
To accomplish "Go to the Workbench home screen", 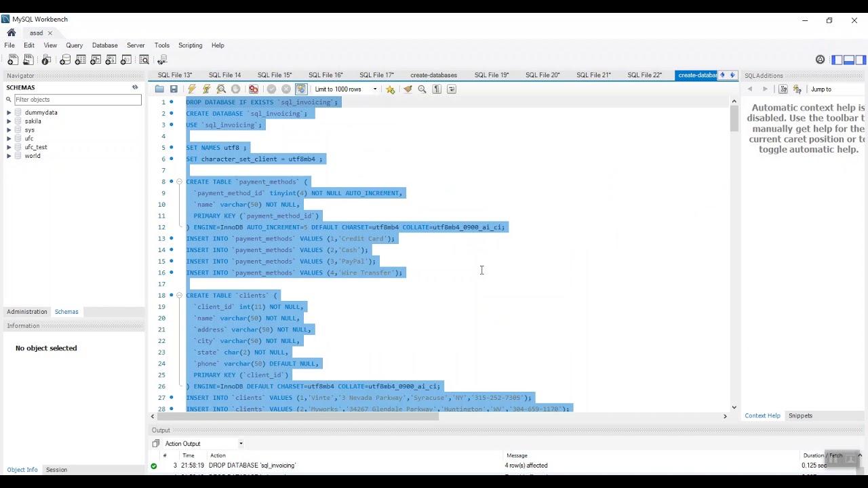I will 12,33.
